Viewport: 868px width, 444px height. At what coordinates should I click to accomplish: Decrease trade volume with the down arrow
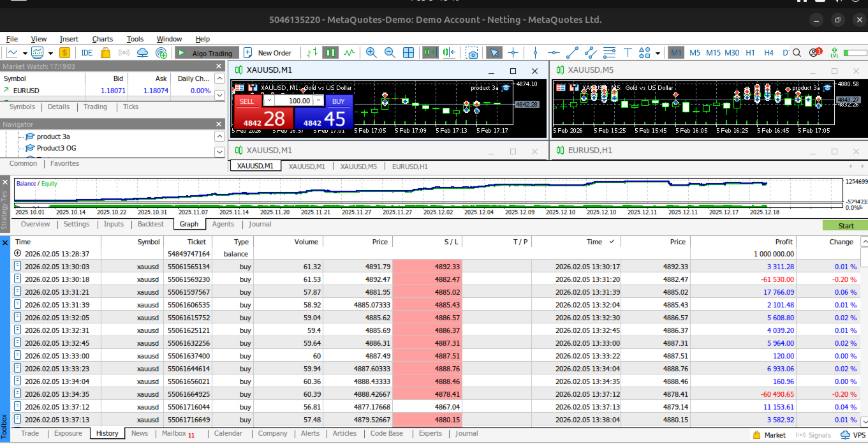(268, 101)
